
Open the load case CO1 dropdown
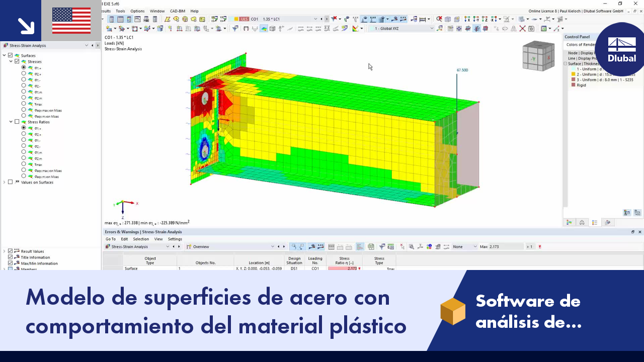(x=315, y=19)
